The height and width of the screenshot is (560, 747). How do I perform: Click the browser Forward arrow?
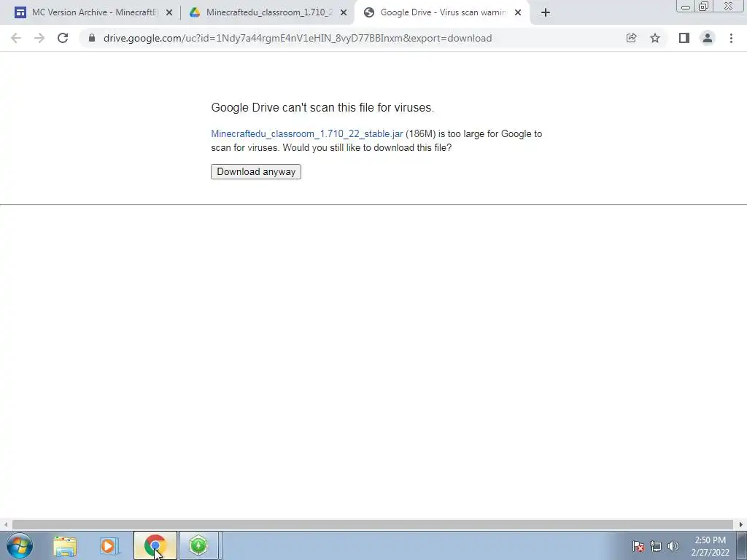point(39,38)
